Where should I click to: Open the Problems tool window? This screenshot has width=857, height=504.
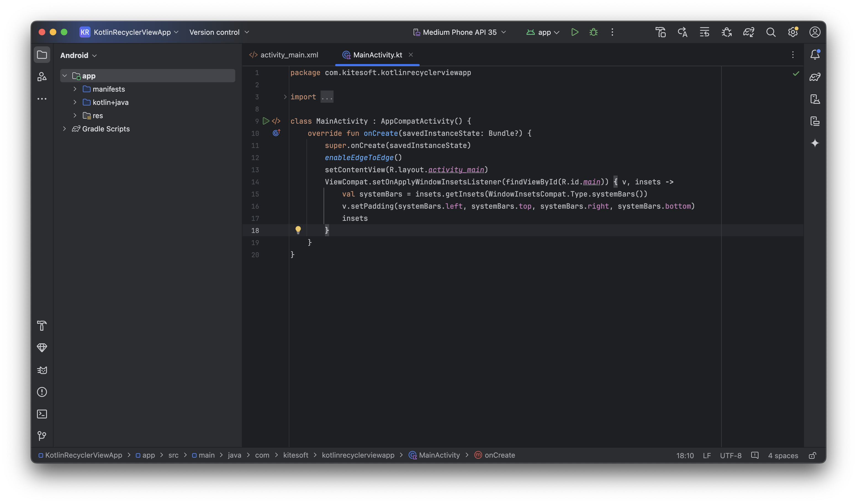(42, 392)
